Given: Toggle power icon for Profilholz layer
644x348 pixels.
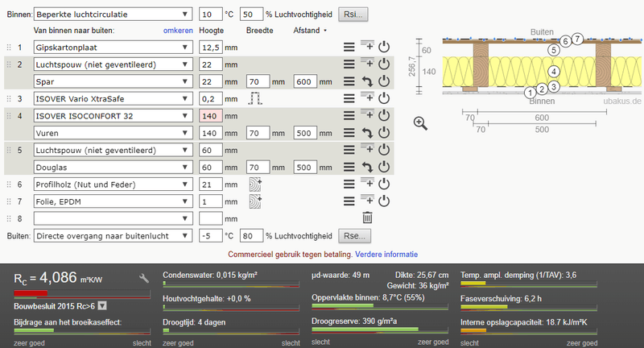Looking at the screenshot, I should click(x=384, y=184).
